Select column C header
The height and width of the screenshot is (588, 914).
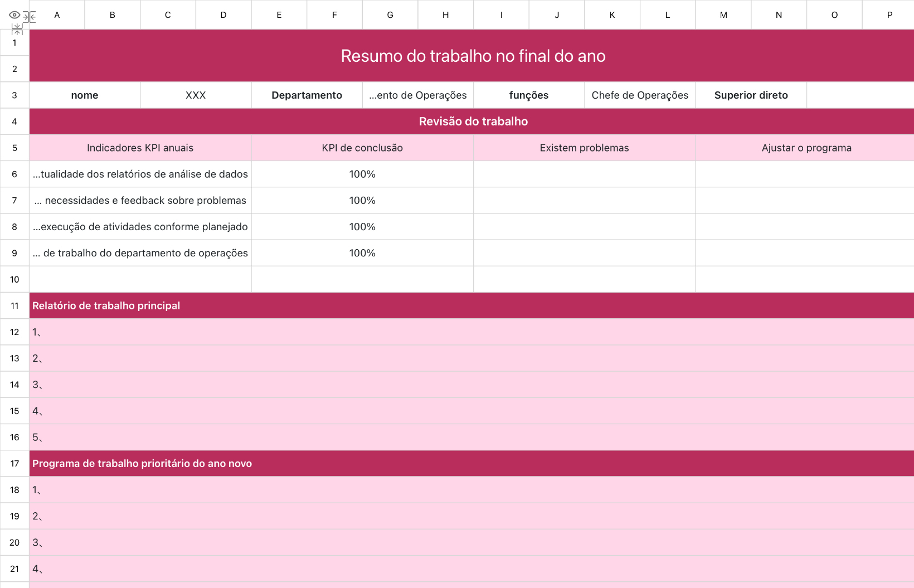tap(168, 15)
